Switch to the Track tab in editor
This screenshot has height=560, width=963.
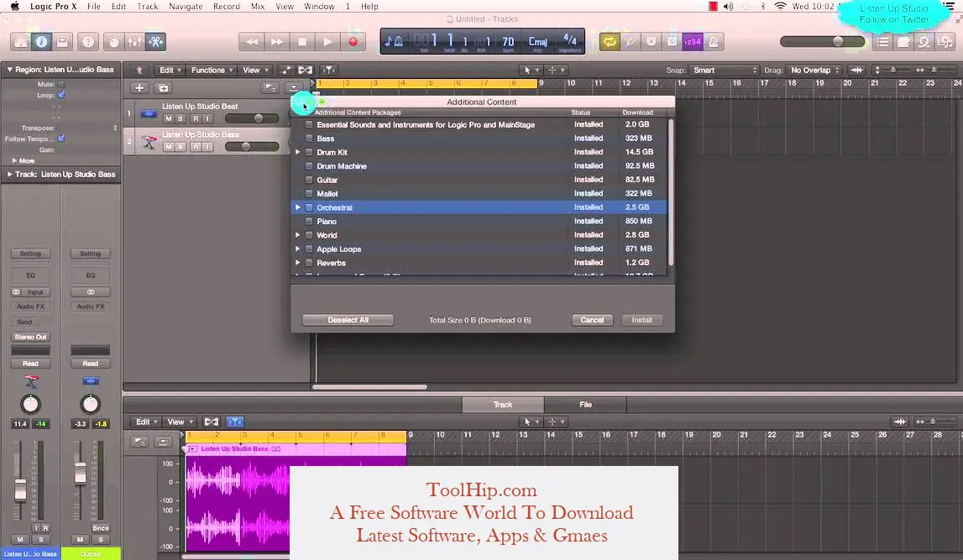pyautogui.click(x=502, y=404)
